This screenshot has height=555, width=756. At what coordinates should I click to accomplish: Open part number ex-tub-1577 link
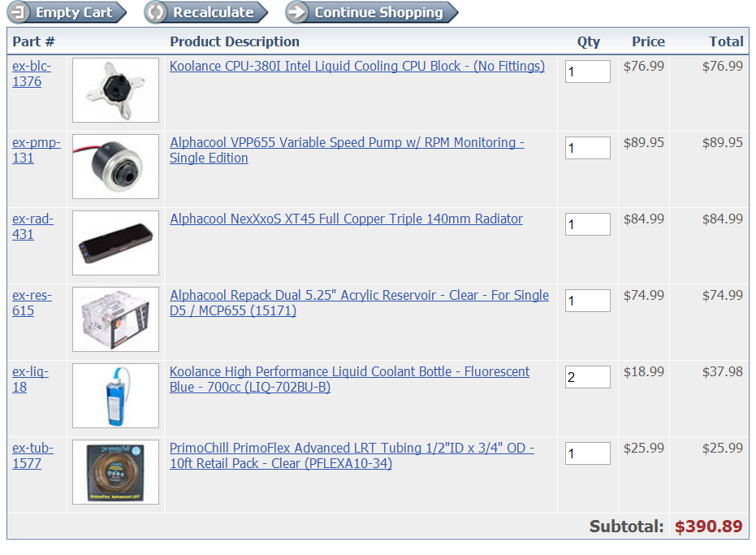(x=32, y=456)
